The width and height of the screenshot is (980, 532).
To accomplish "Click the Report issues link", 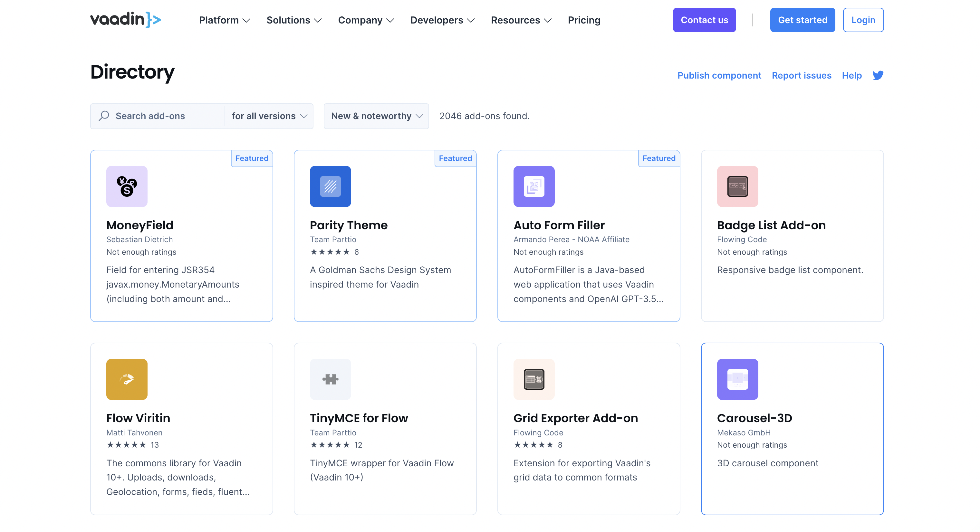I will (802, 75).
